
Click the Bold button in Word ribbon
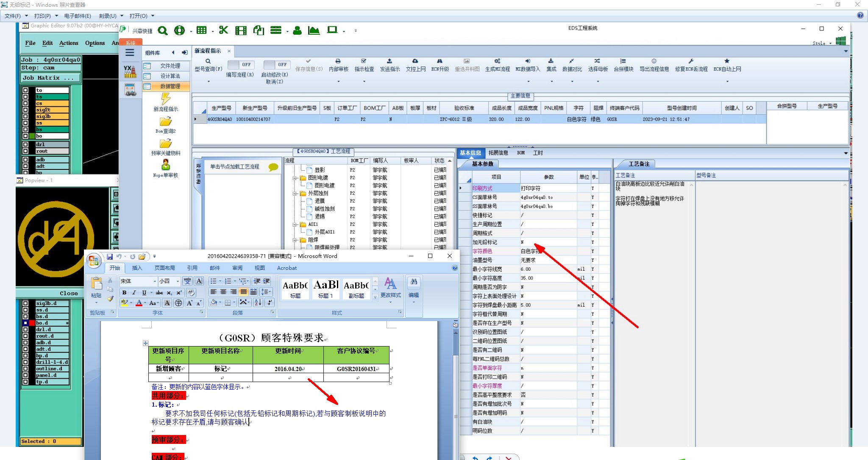124,292
